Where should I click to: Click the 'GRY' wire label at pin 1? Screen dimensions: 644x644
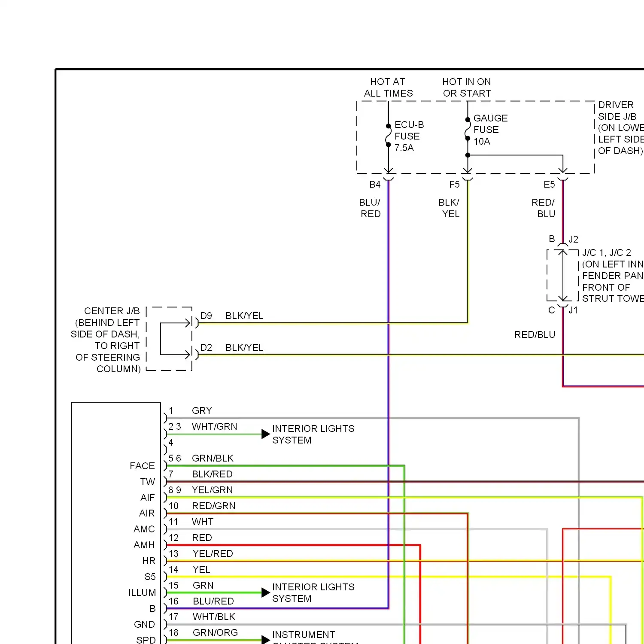[202, 411]
